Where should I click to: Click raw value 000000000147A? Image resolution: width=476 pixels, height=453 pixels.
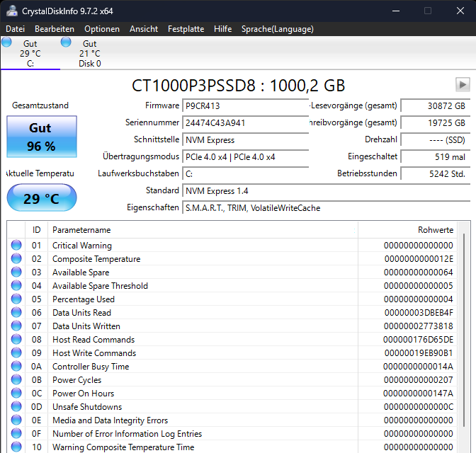coord(418,394)
